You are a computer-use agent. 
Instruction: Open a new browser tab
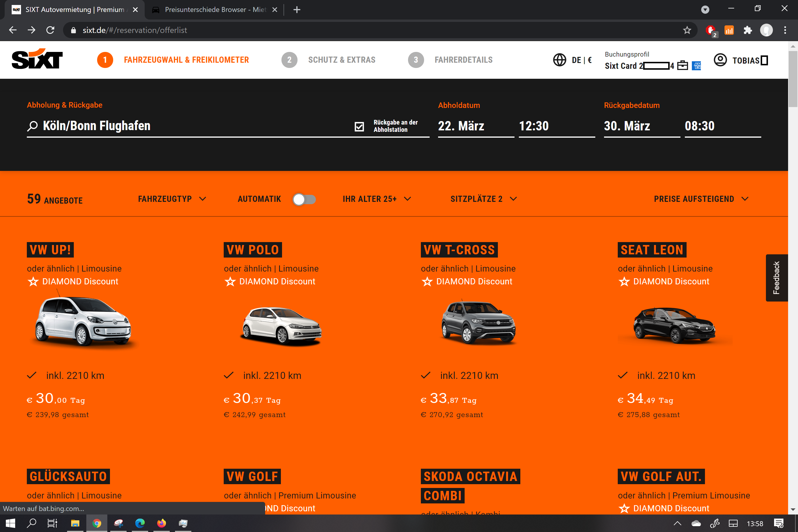pos(297,10)
